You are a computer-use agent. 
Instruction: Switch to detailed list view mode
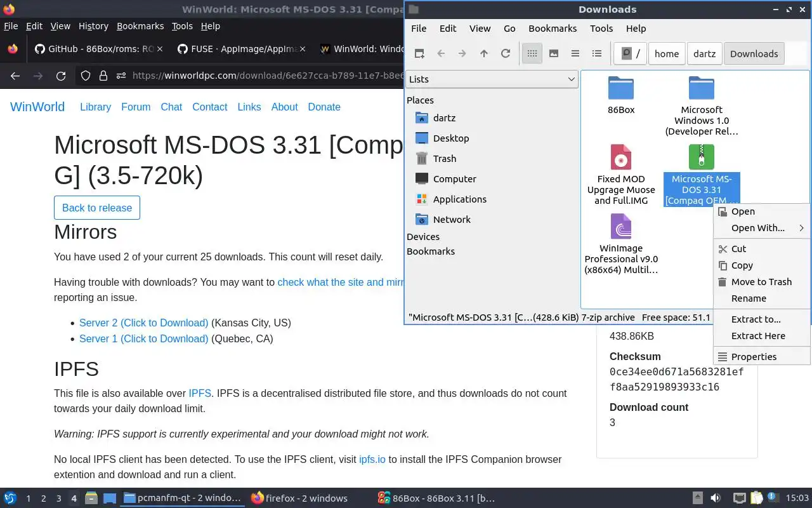pyautogui.click(x=597, y=54)
